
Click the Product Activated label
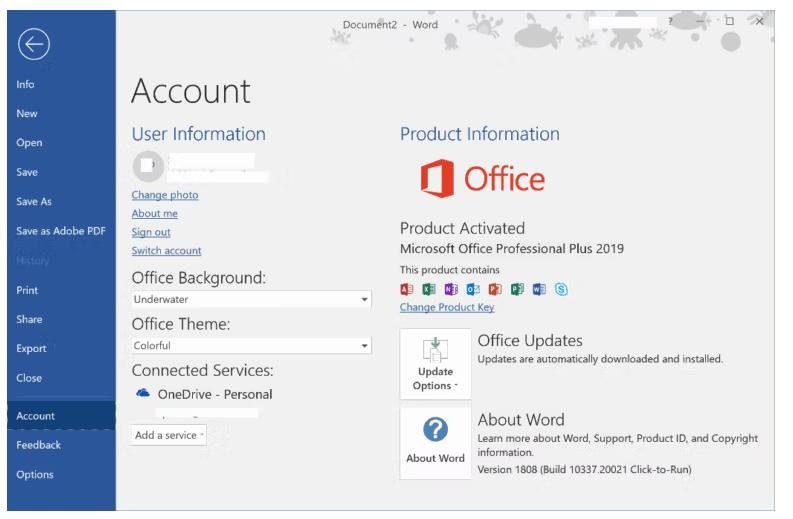pos(462,229)
